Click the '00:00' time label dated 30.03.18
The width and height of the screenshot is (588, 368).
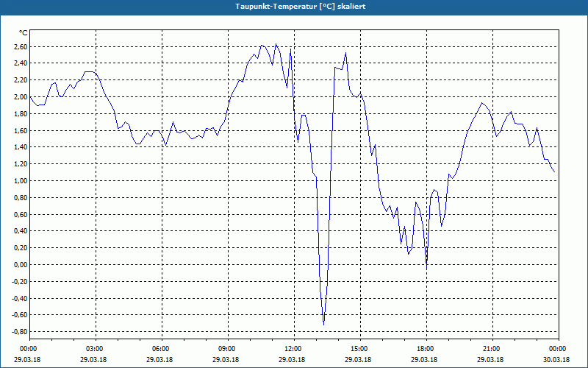pos(557,349)
